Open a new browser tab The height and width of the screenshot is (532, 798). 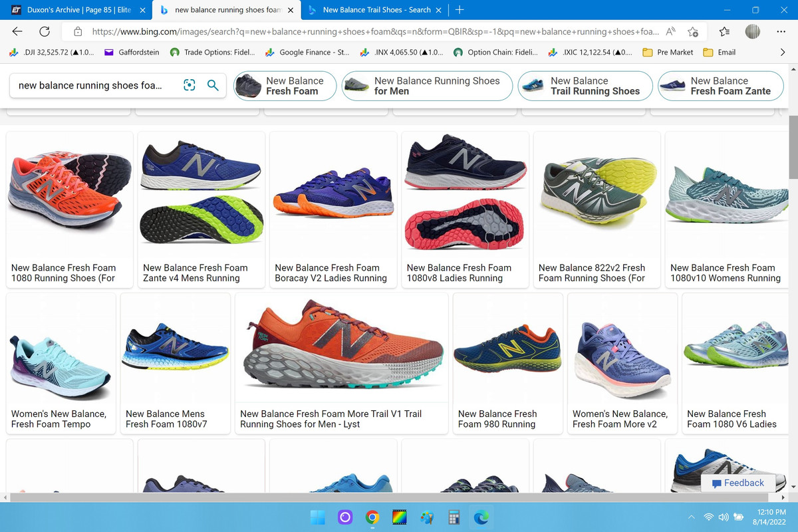click(460, 10)
